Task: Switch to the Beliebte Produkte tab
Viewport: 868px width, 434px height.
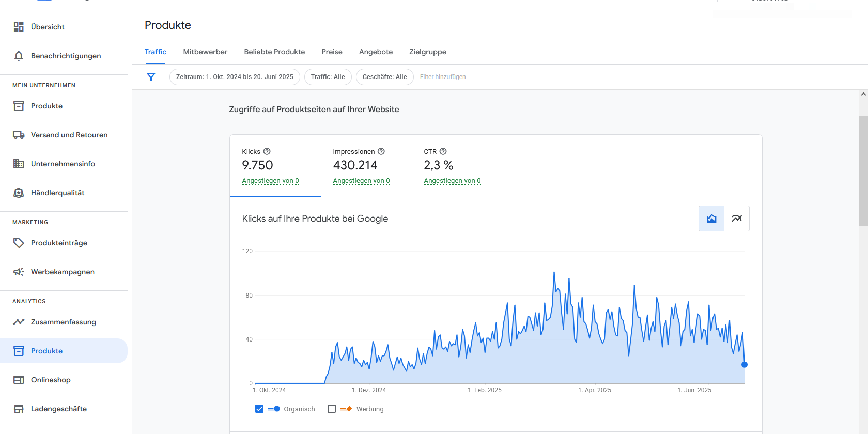Action: pos(274,52)
